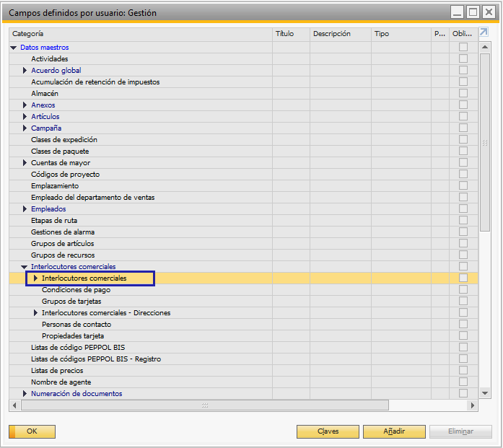
Task: Click the horizontal scrollbar right arrow
Action: coord(473,405)
